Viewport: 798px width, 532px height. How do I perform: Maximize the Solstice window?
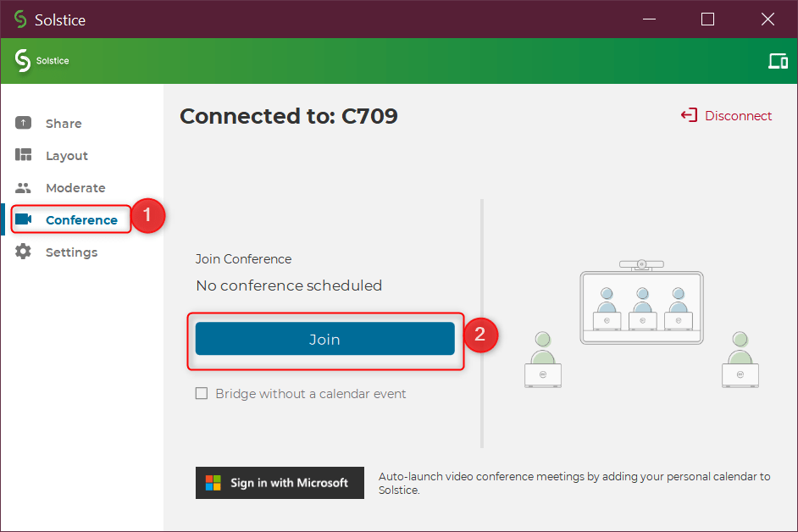(x=707, y=19)
